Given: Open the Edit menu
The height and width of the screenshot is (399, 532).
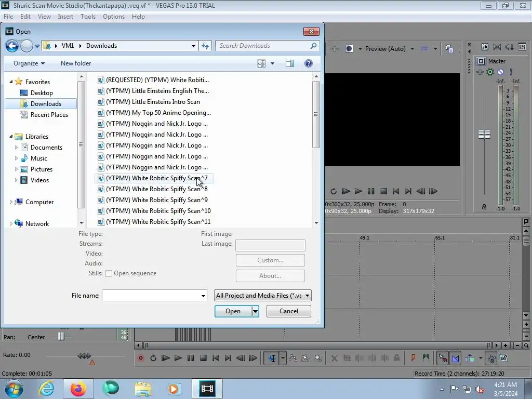Looking at the screenshot, I should (x=25, y=16).
